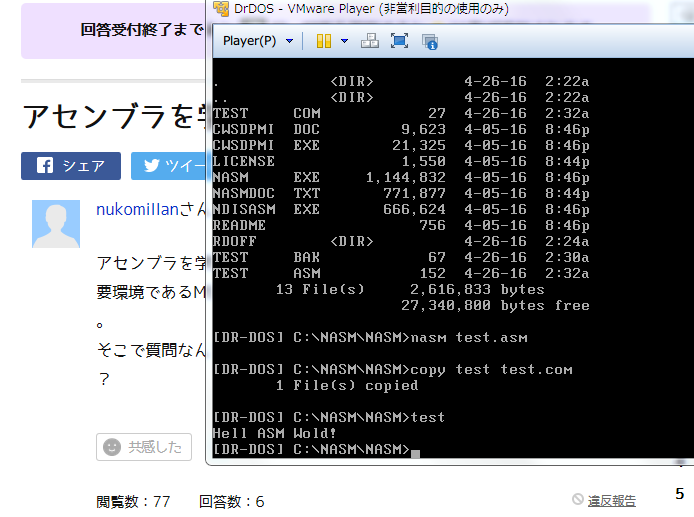
Task: Click the CWSDPMI DOC listing row
Action: tap(401, 129)
